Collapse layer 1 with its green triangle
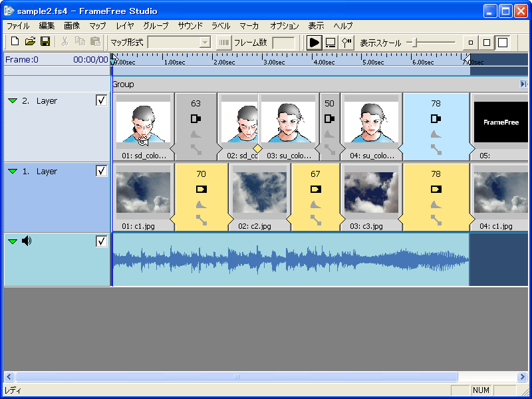The image size is (532, 399). pyautogui.click(x=12, y=172)
